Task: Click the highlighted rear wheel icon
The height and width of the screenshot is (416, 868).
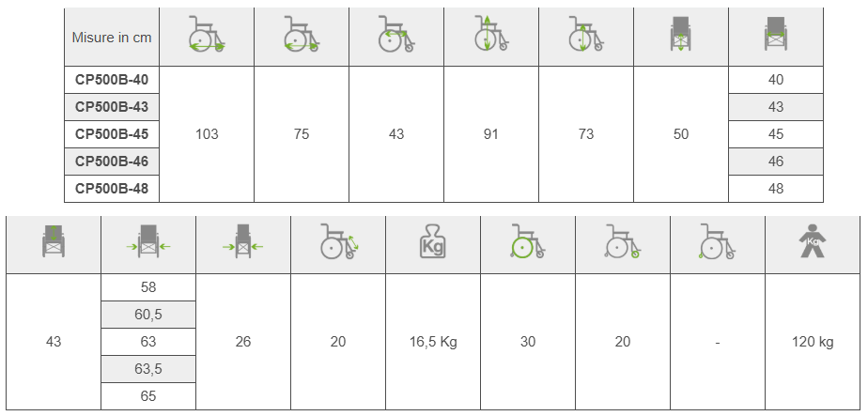Action: point(528,243)
